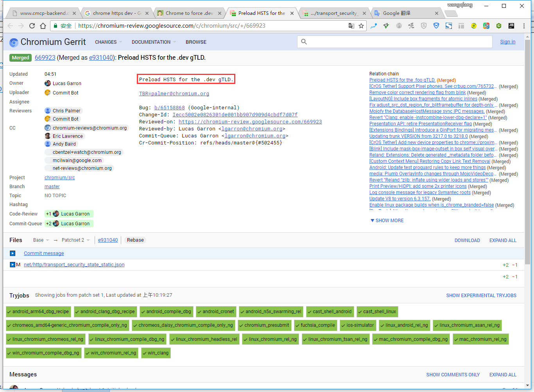Click the translate page icon in address bar

pos(351,26)
